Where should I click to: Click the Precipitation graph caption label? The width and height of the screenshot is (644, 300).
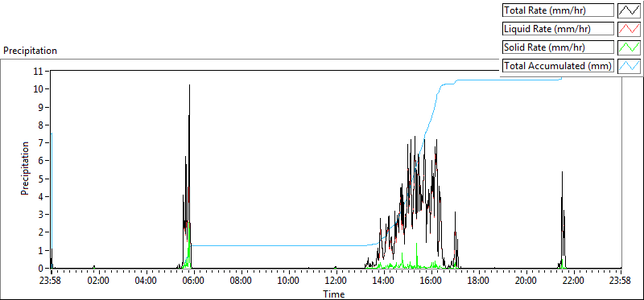point(30,51)
